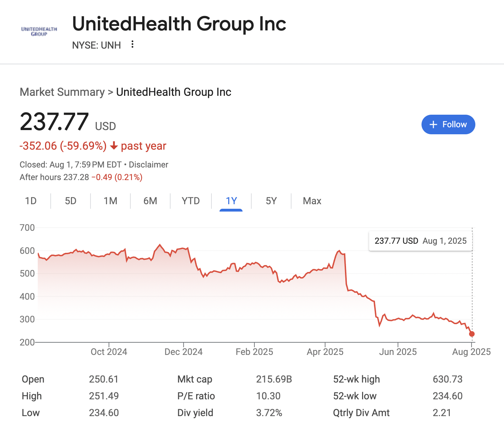504x428 pixels.
Task: Follow UnitedHealth Group stock
Action: tap(448, 124)
